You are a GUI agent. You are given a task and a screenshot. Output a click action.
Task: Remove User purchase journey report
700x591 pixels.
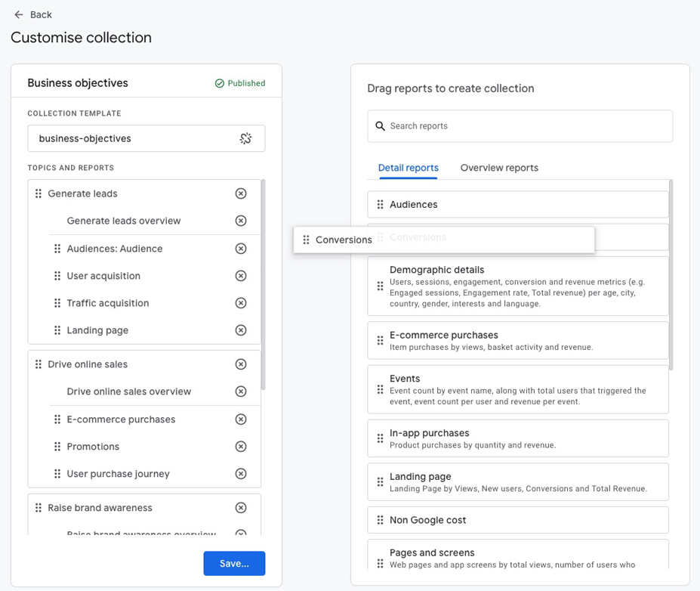pos(241,474)
